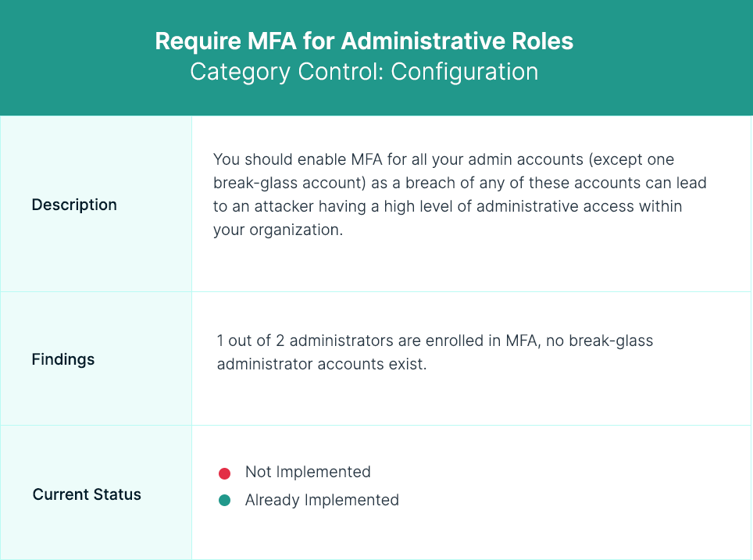
Task: Click the words 'administrator accounts exist'
Action: (x=322, y=364)
